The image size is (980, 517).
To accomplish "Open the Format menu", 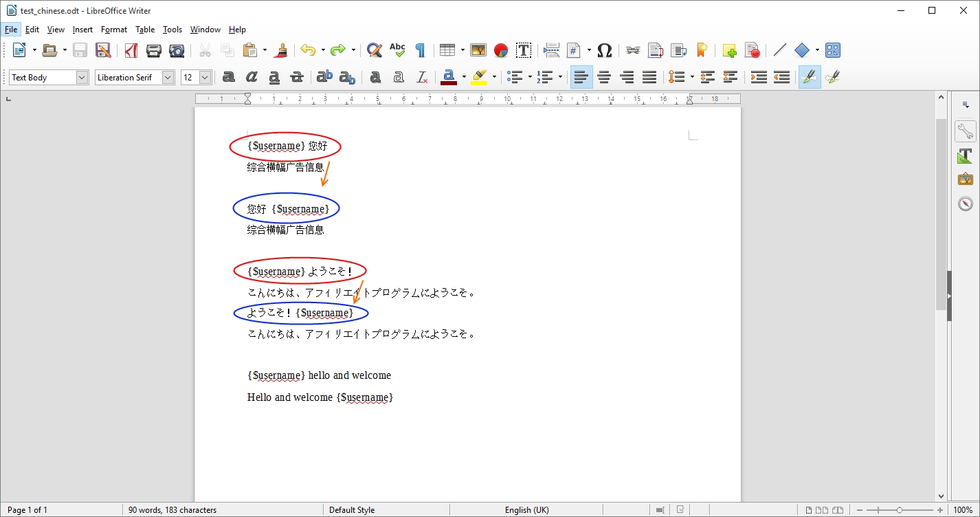I will 113,30.
